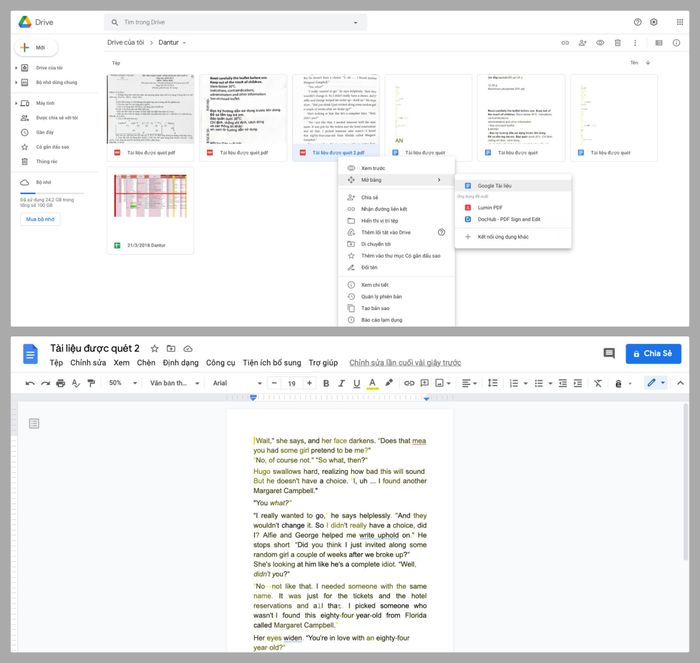700x663 pixels.
Task: Open the document outline icon
Action: (x=34, y=424)
